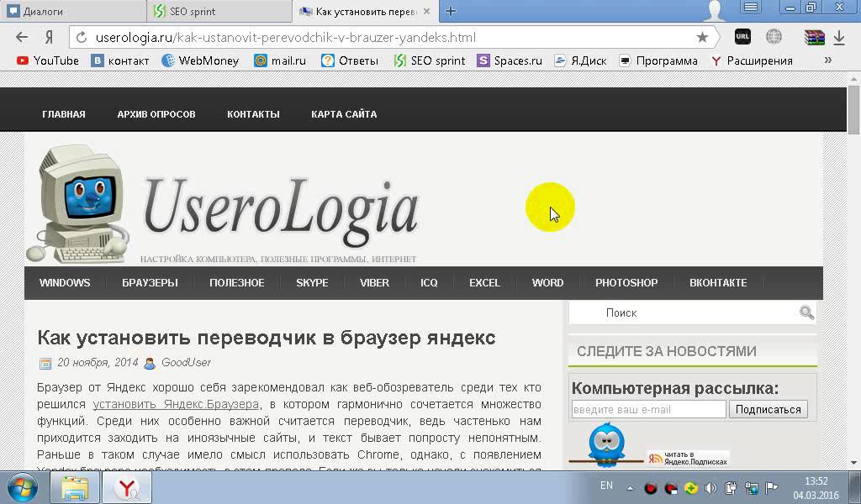861x504 pixels.
Task: Open the ICQ category
Action: tap(429, 282)
